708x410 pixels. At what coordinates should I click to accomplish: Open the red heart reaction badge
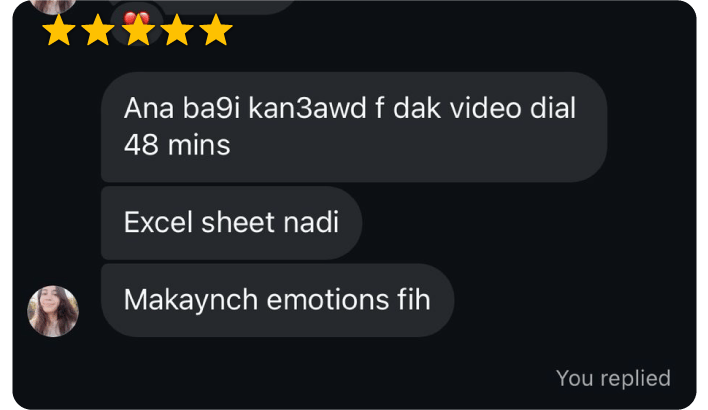pos(136,25)
